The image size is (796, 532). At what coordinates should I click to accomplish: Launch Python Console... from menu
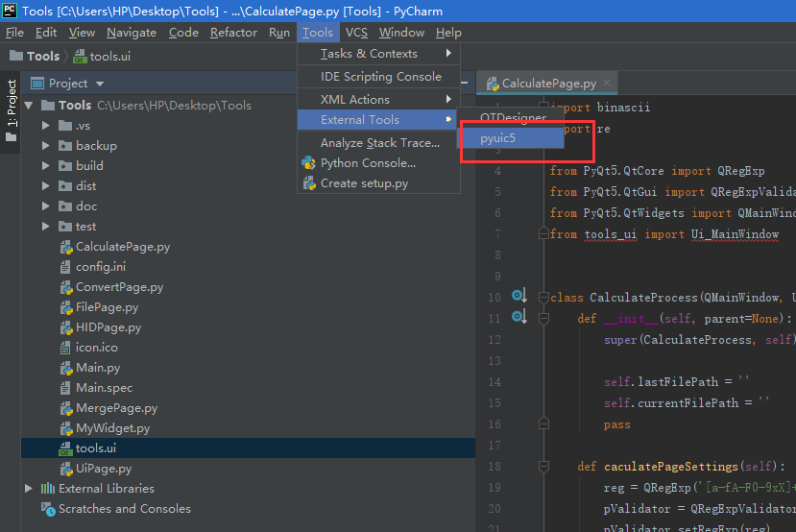coord(378,163)
